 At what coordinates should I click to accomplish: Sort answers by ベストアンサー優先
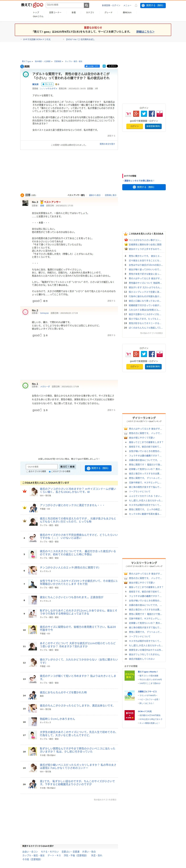click(76, 195)
